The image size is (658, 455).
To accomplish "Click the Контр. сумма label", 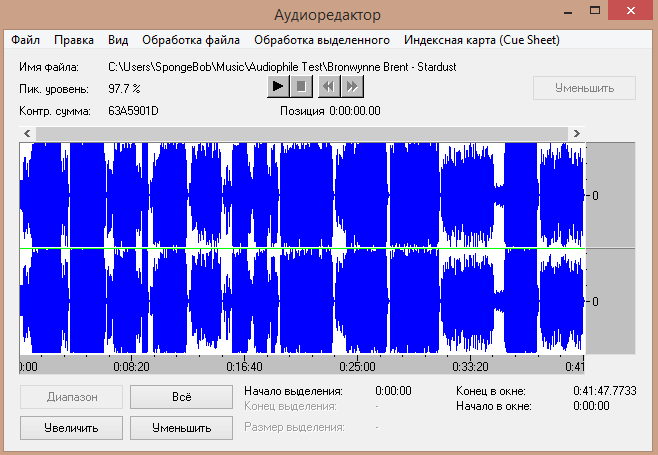I will click(x=55, y=111).
